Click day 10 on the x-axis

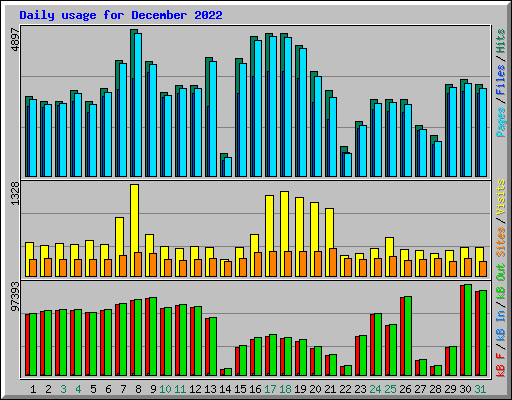165,389
